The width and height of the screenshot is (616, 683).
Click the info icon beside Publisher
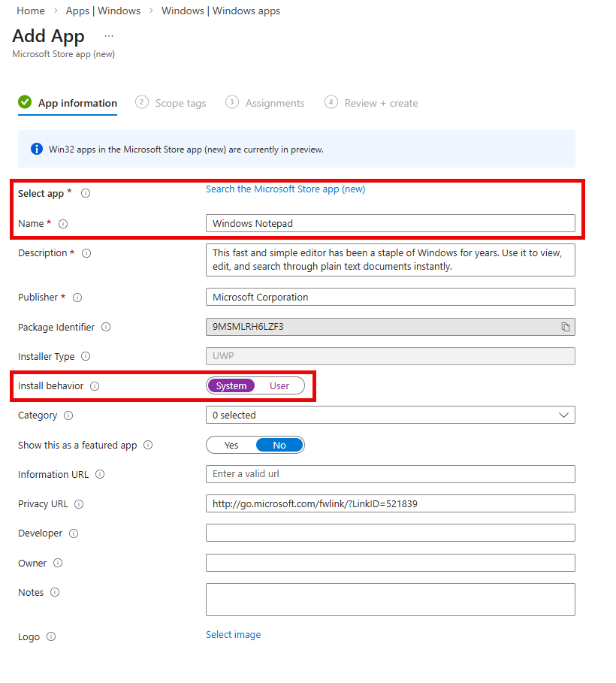(77, 298)
